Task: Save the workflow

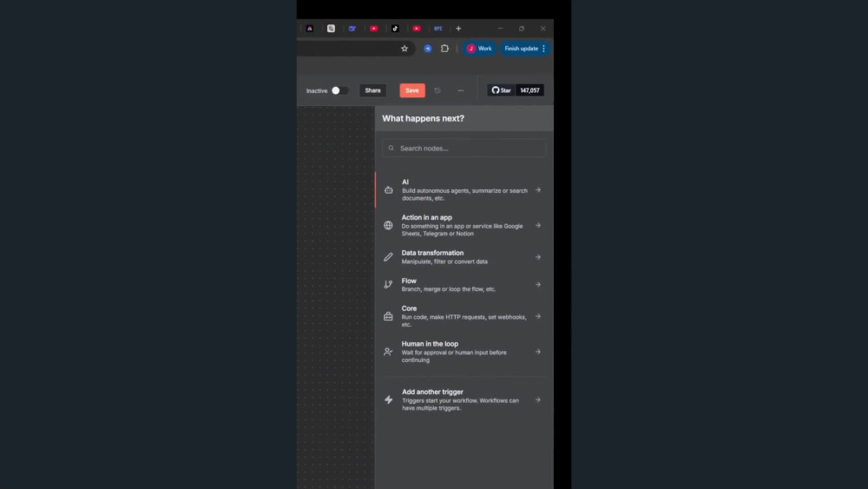Action: [412, 90]
